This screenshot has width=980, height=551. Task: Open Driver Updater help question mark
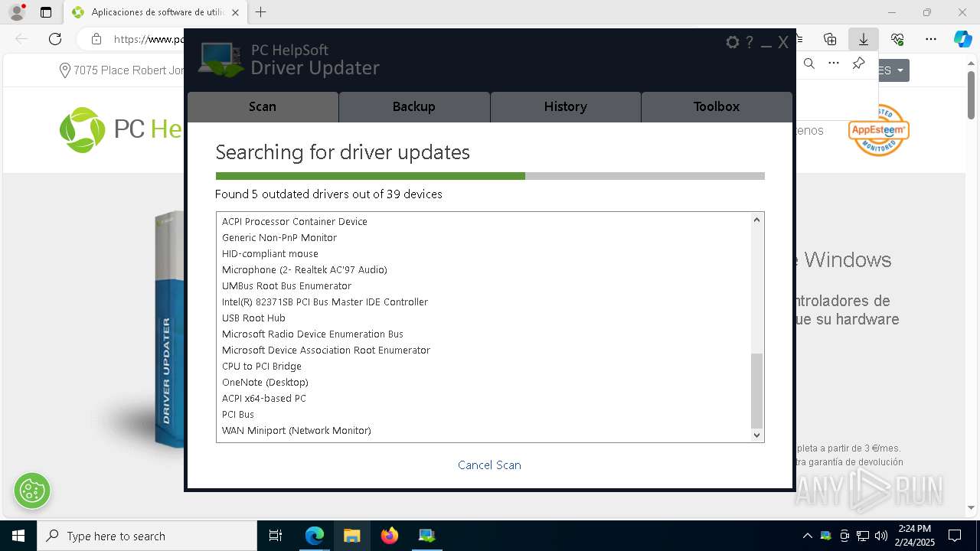coord(750,42)
